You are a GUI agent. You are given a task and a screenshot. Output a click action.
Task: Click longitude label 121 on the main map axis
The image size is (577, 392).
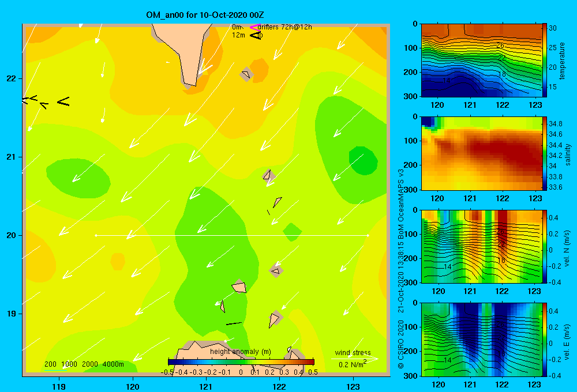click(x=206, y=386)
